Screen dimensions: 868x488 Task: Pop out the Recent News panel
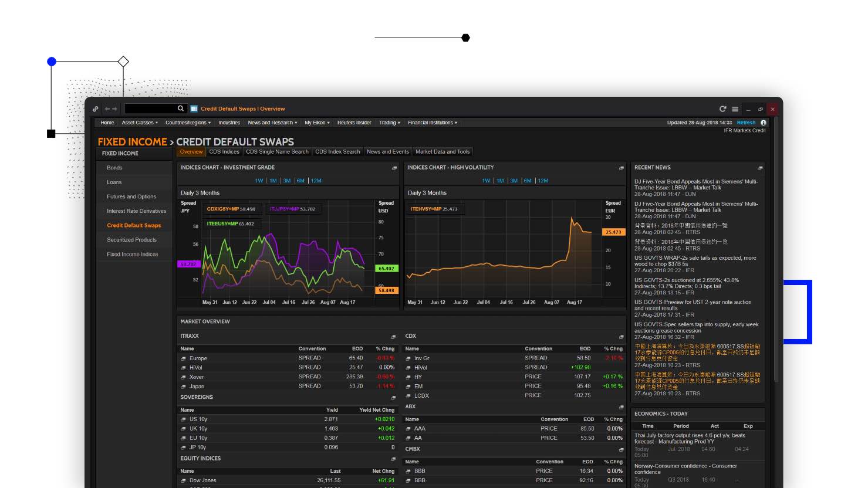click(760, 168)
